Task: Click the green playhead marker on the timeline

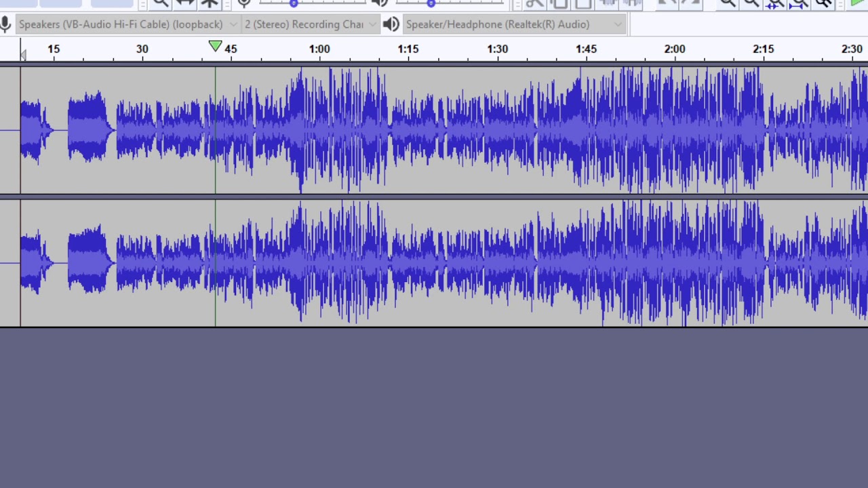Action: click(215, 46)
